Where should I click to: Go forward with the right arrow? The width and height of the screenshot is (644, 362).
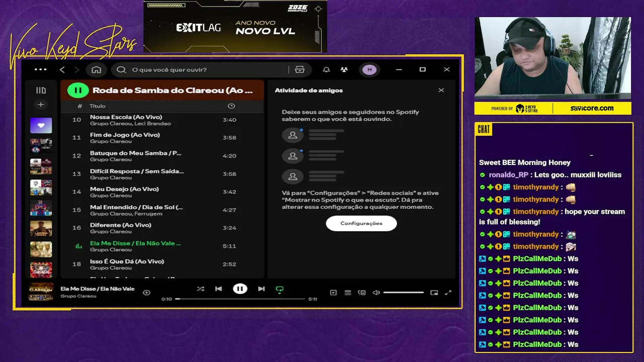tap(77, 69)
